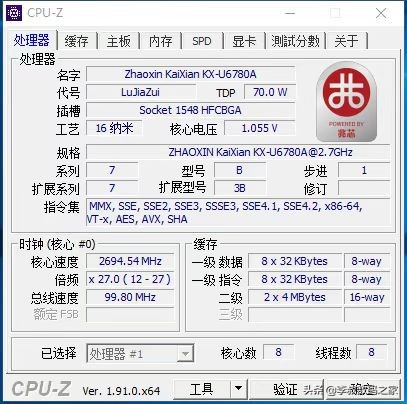Open the 关于 tab
Image resolution: width=407 pixels, height=404 pixels.
point(346,41)
